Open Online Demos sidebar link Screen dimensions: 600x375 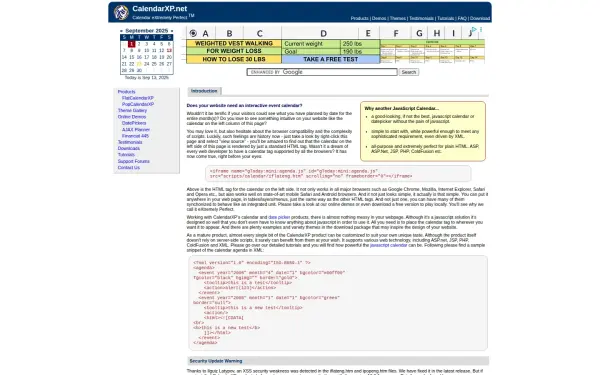(x=132, y=117)
